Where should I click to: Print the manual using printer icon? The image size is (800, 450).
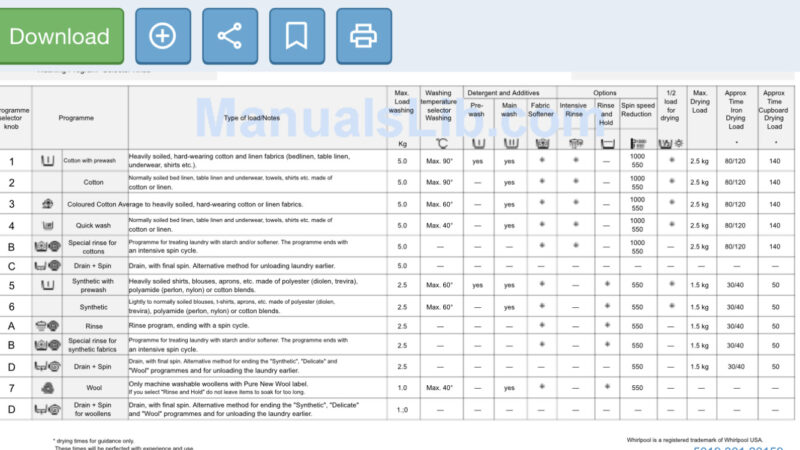(x=363, y=37)
